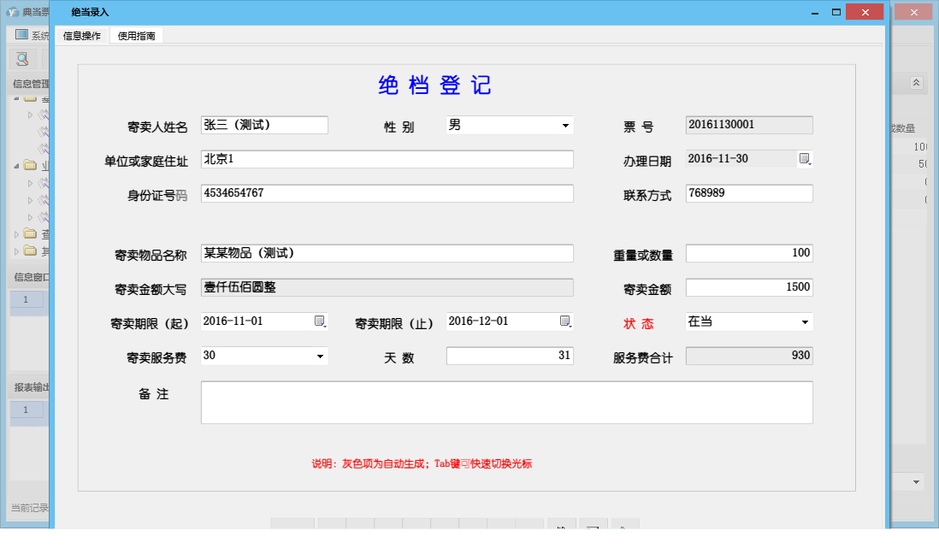
Task: Open the date picker for 寄卖期限（起）
Action: tap(319, 321)
